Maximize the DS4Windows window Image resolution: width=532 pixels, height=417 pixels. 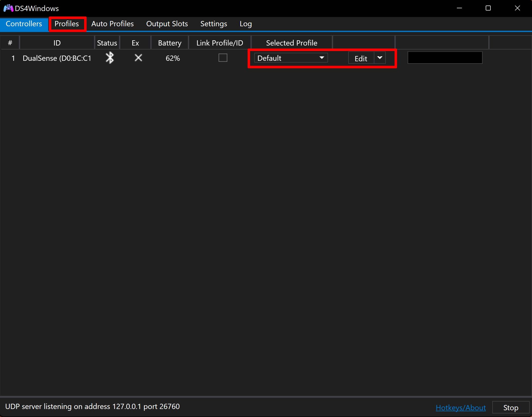tap(488, 8)
